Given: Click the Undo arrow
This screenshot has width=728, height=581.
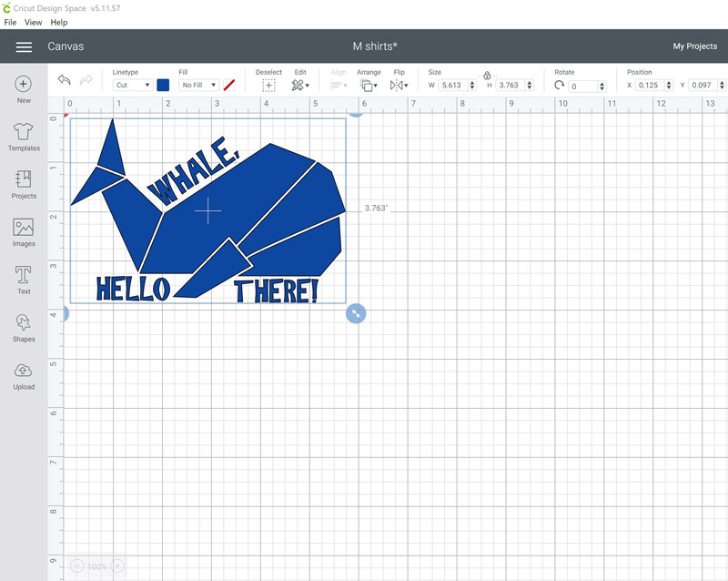Looking at the screenshot, I should click(65, 80).
